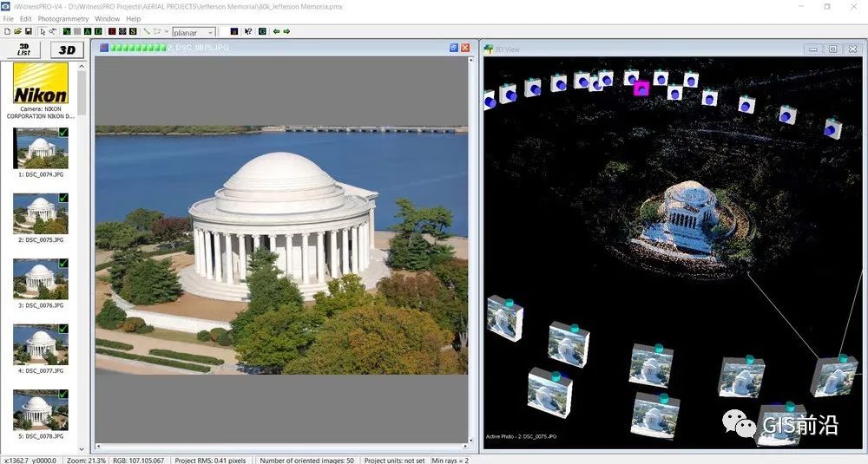868x464 pixels.
Task: Click the context help question-arrow icon
Action: click(x=248, y=32)
